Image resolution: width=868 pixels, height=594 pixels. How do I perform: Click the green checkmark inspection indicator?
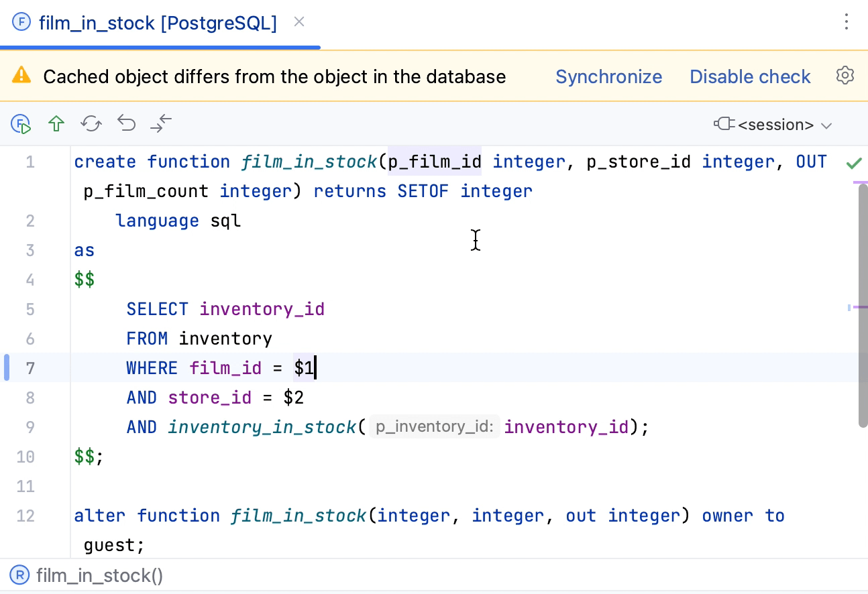[x=854, y=162]
